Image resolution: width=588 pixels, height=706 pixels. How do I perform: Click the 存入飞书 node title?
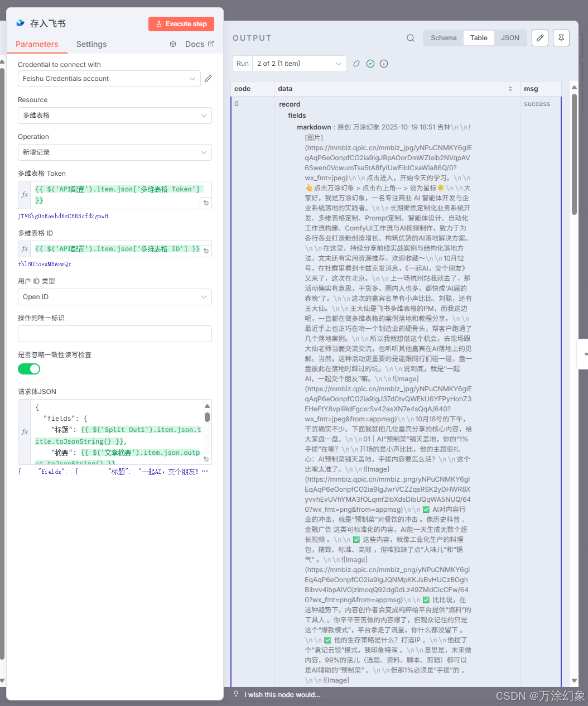tap(48, 23)
